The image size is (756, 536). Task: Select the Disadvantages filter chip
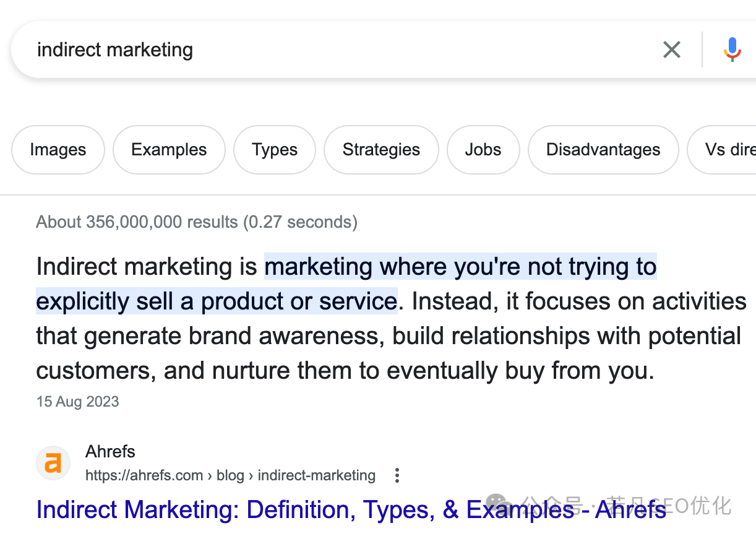[603, 150]
